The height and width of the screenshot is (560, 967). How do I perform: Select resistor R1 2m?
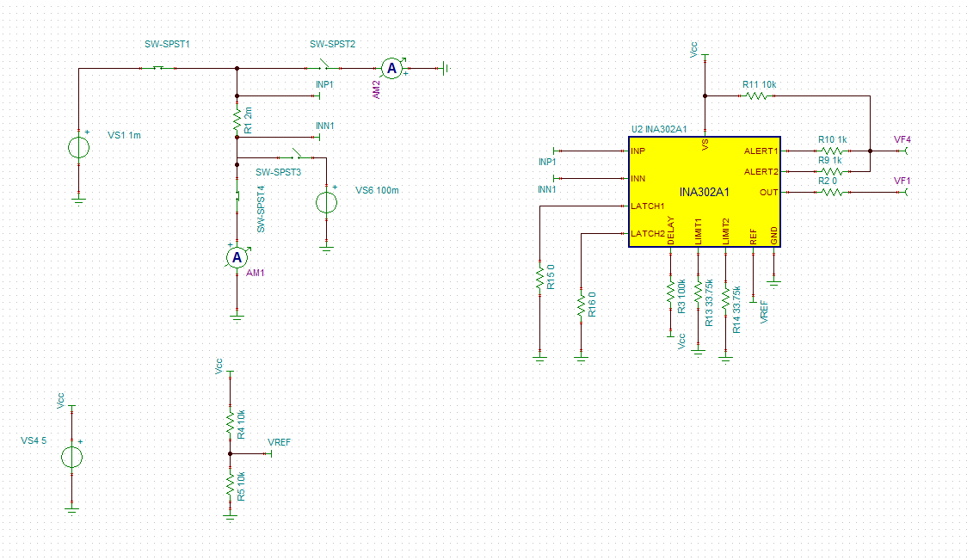pos(237,120)
